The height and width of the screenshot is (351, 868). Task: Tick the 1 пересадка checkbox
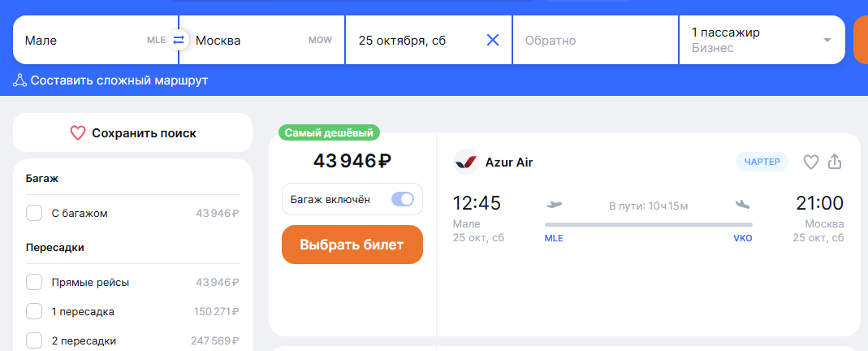34,311
